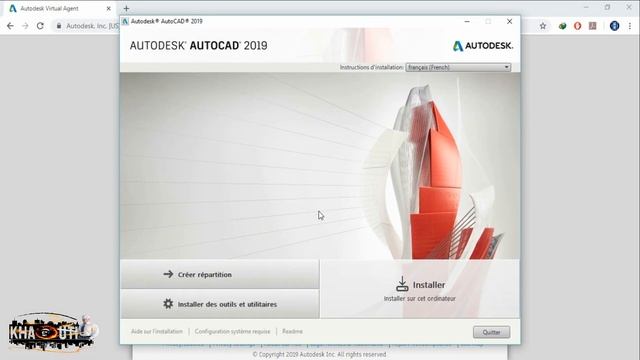Open the Chrome three-dot menu
This screenshot has height=360, width=640.
pyautogui.click(x=630, y=26)
